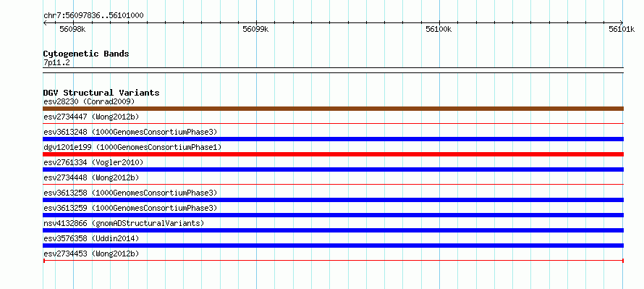644x289 pixels.
Task: Click the 56099k ruler label
Action: [x=255, y=29]
